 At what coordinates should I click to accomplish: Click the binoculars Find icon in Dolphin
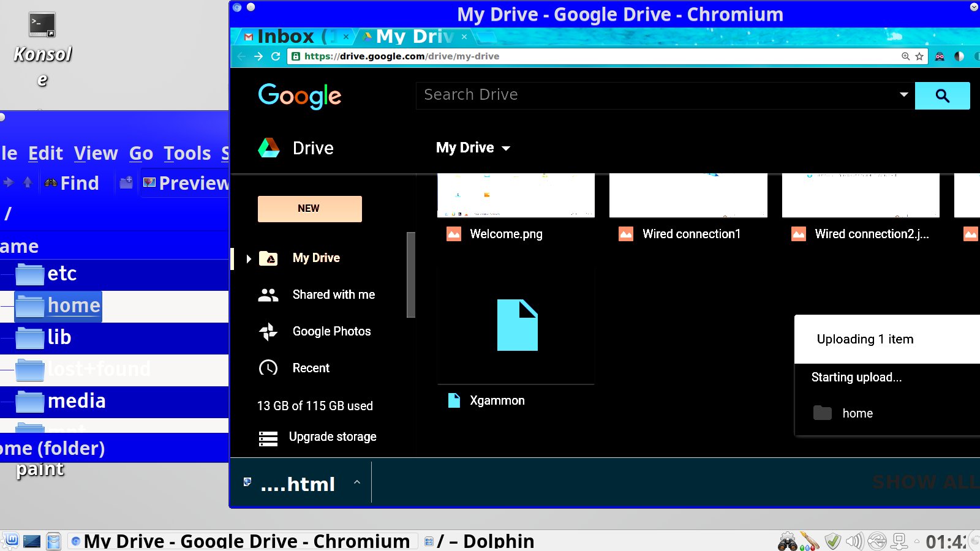pyautogui.click(x=51, y=182)
